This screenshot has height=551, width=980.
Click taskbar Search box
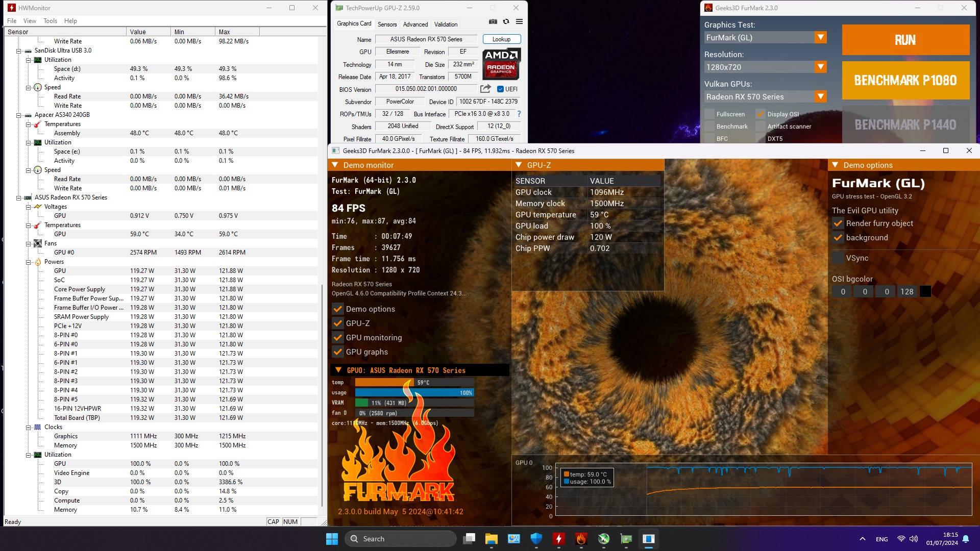[400, 539]
